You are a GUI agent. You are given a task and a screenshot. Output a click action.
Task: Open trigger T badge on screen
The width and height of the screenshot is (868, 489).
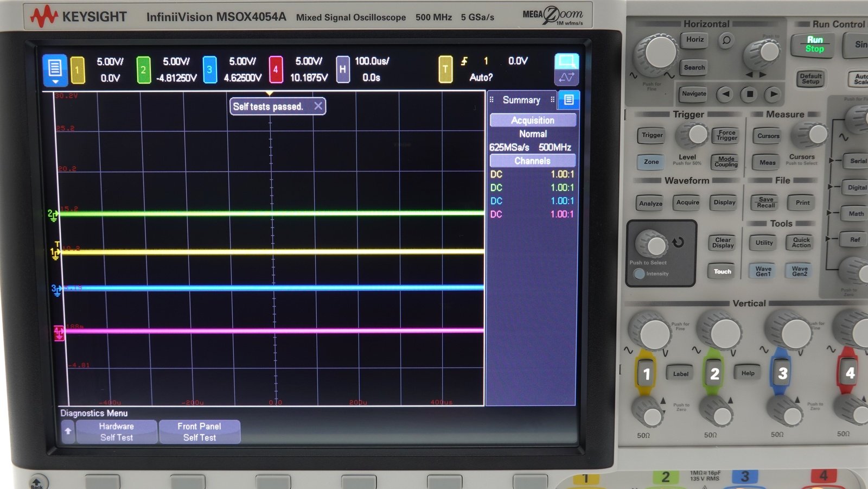445,70
